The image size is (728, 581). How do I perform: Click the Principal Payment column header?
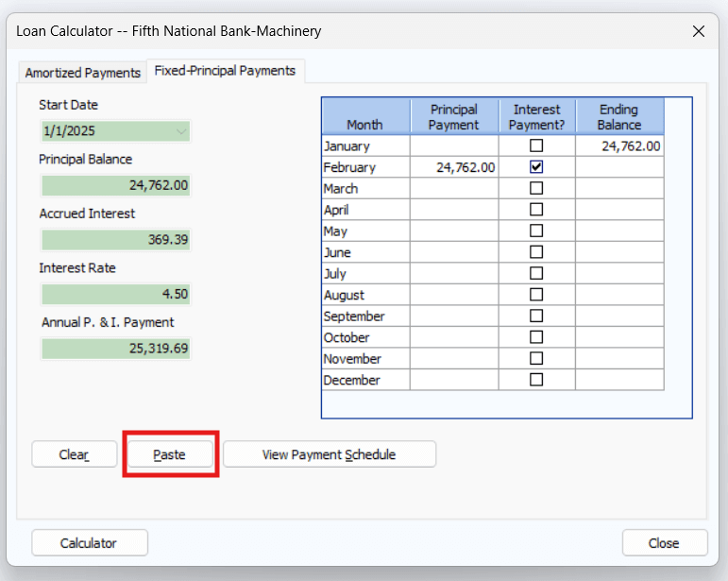pyautogui.click(x=454, y=116)
